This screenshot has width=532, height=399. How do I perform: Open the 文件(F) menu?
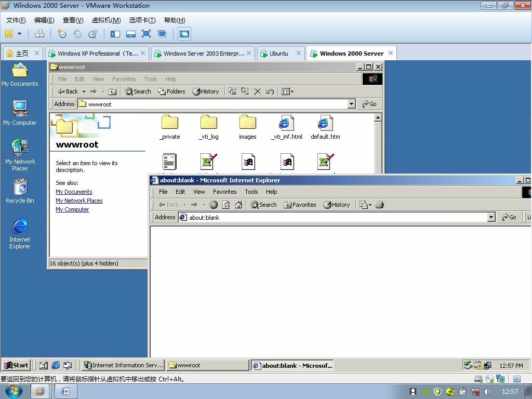[x=16, y=20]
